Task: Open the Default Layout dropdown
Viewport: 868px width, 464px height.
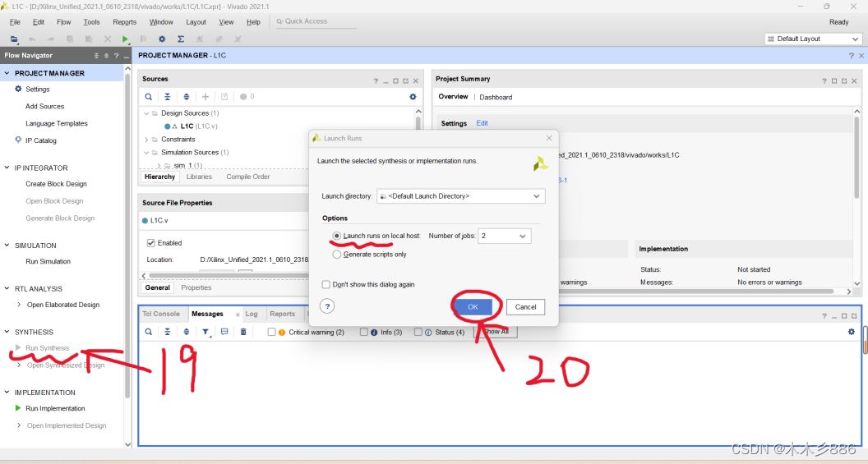Action: [813, 39]
